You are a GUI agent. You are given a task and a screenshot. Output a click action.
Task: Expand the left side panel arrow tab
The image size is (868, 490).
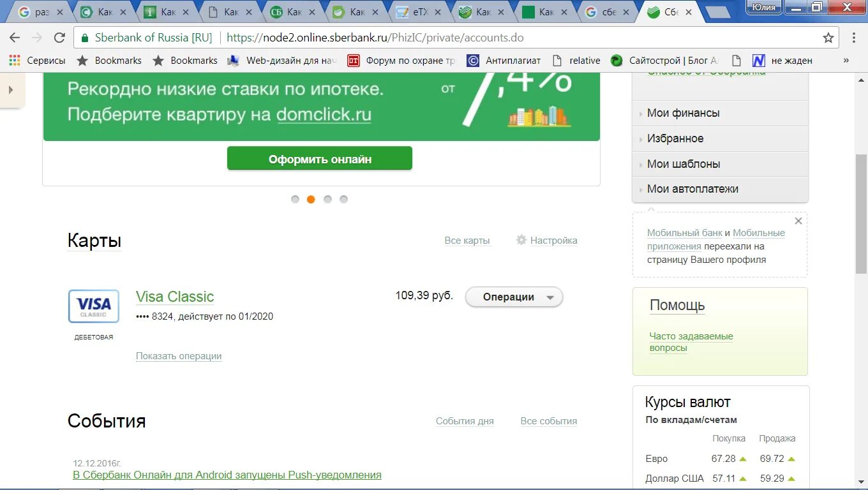tap(11, 90)
